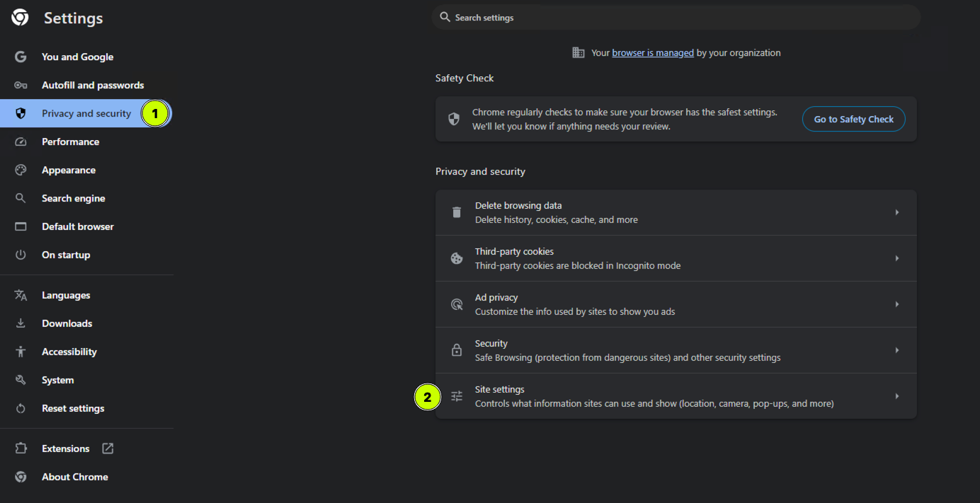Click 'Chrome regularly checks' safety description text
Screen dimensions: 980x503
pos(625,120)
